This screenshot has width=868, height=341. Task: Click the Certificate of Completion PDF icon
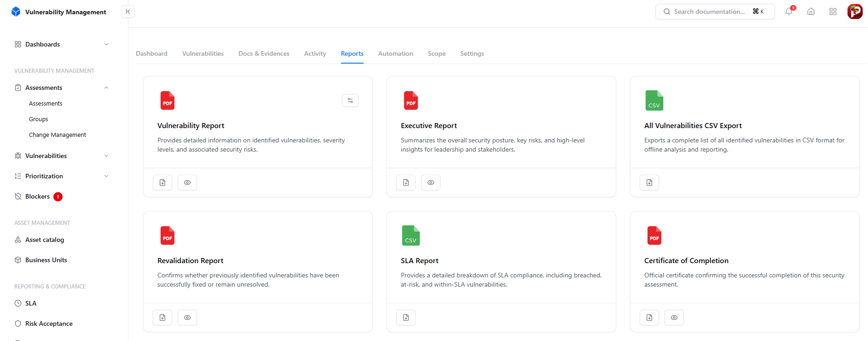point(654,235)
